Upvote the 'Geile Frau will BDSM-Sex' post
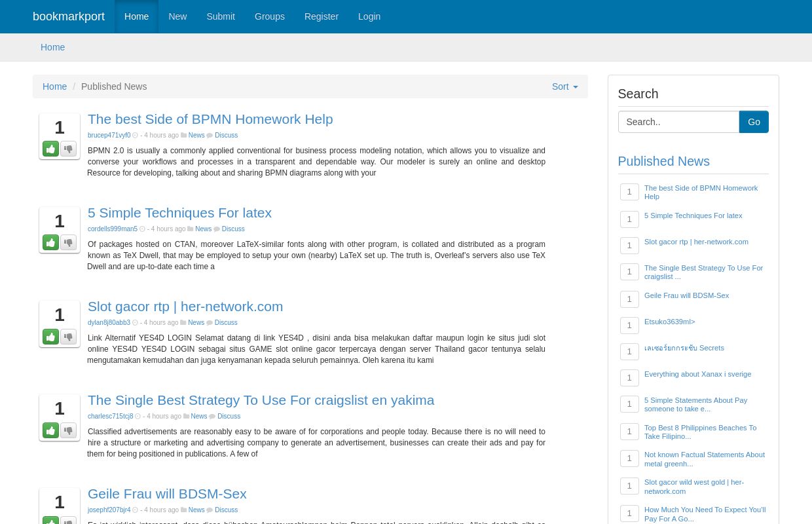This screenshot has width=812, height=524. (x=50, y=520)
